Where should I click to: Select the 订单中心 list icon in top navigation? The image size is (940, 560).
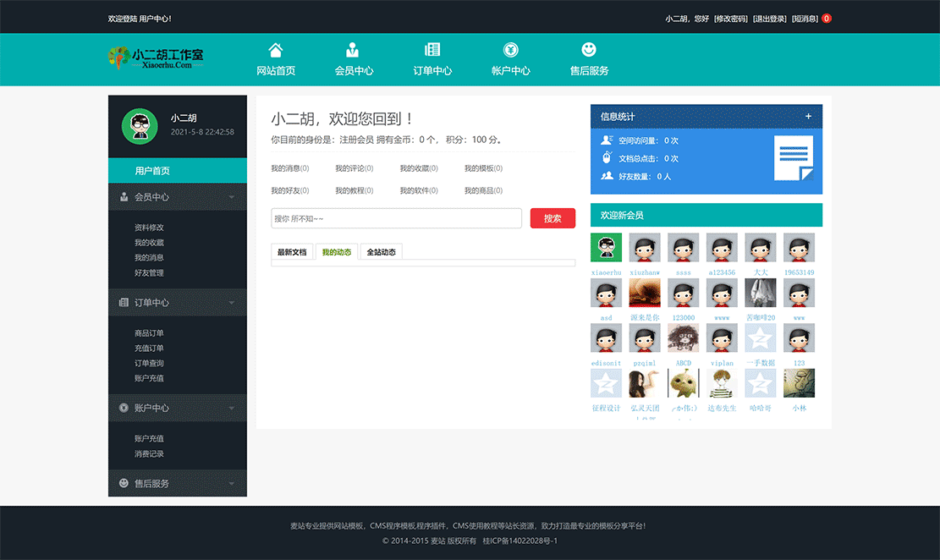(x=432, y=51)
